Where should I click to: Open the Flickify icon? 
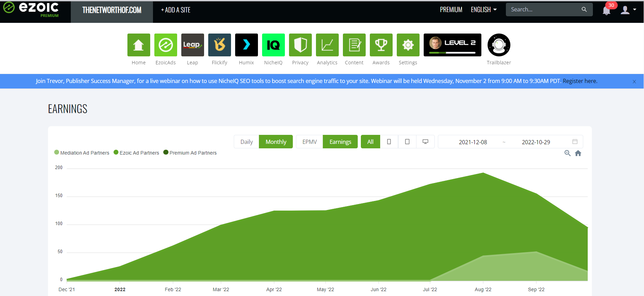coord(219,45)
